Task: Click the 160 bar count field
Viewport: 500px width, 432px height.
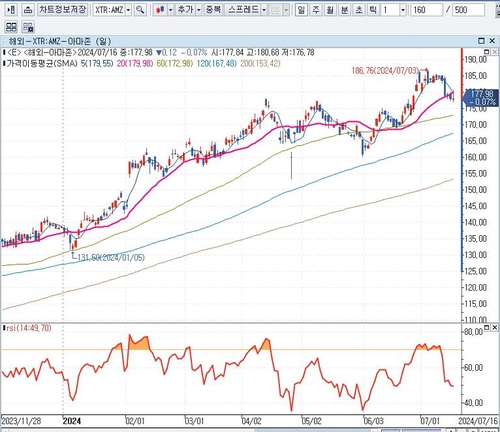Action: 426,10
